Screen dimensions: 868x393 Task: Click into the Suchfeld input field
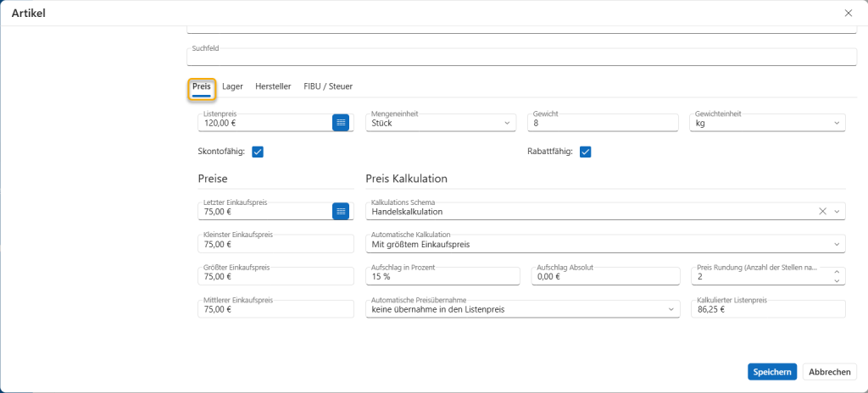pos(521,58)
